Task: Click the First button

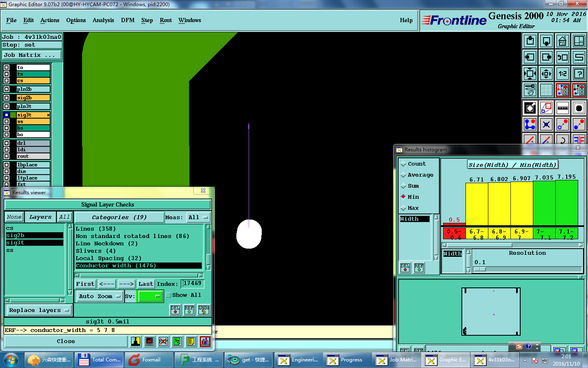Action: click(85, 284)
